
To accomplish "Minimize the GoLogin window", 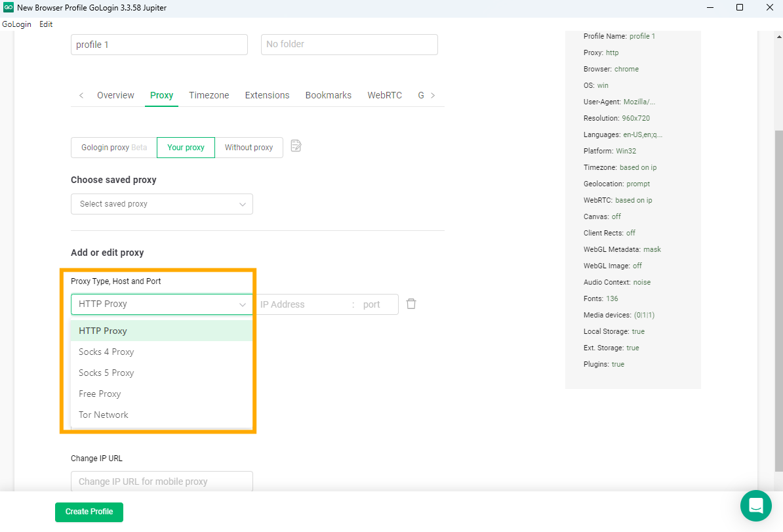I will coord(711,7).
